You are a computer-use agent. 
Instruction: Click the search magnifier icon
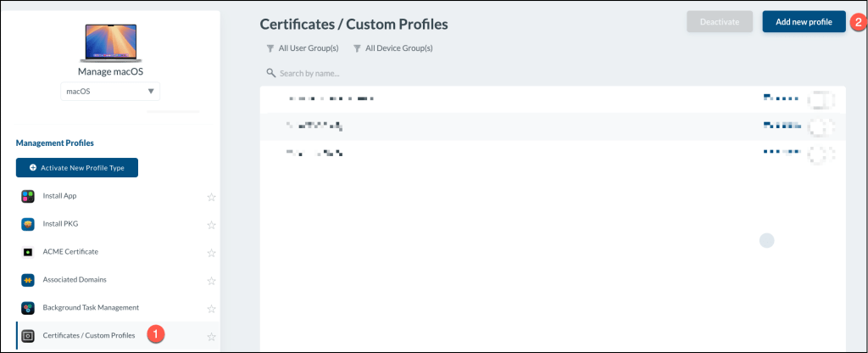(x=271, y=74)
